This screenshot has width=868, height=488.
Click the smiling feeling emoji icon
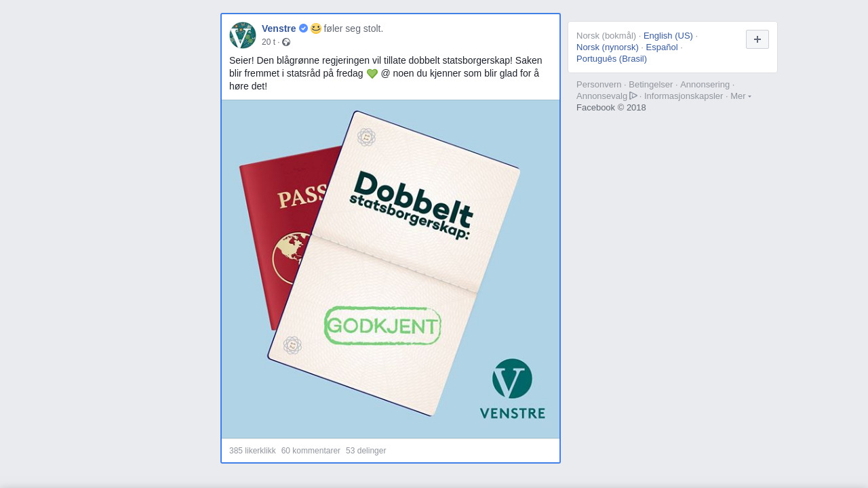[316, 28]
